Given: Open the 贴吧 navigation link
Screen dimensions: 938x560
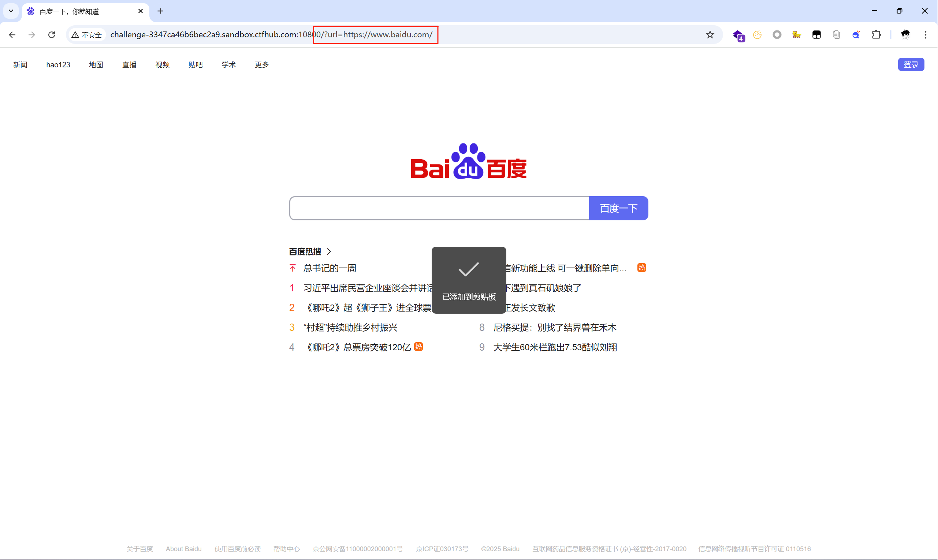Looking at the screenshot, I should click(195, 64).
